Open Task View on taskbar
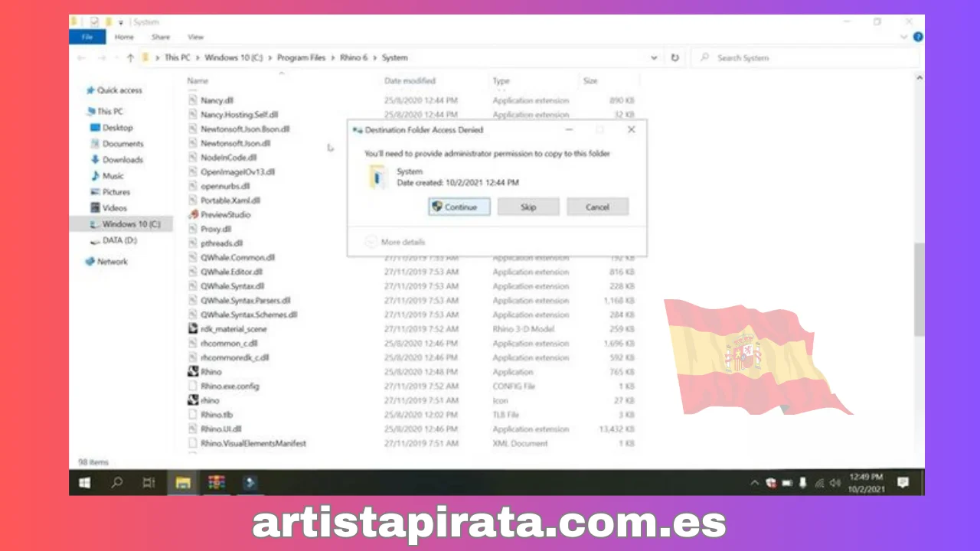The height and width of the screenshot is (551, 980). 149,483
